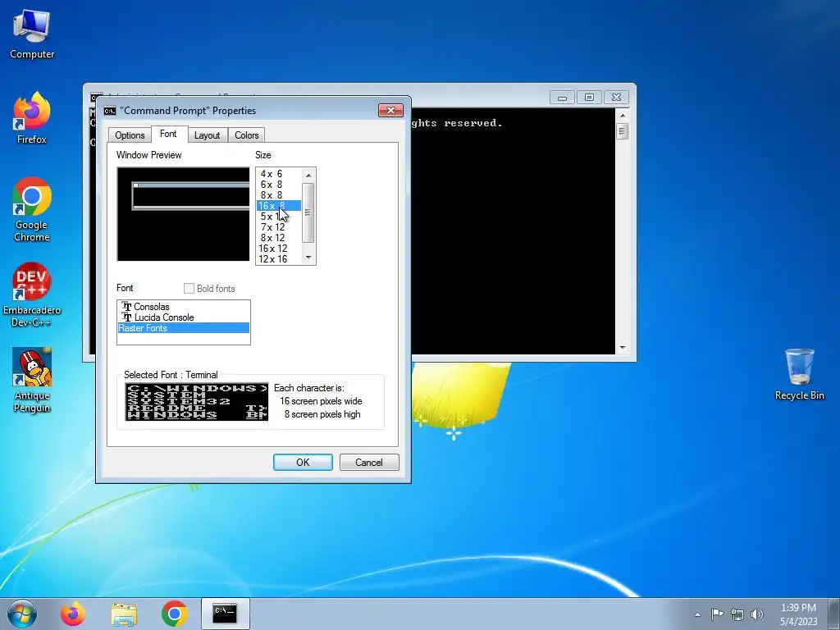Launch Firefox from the desktop shortcut
The image size is (840, 630).
32,119
